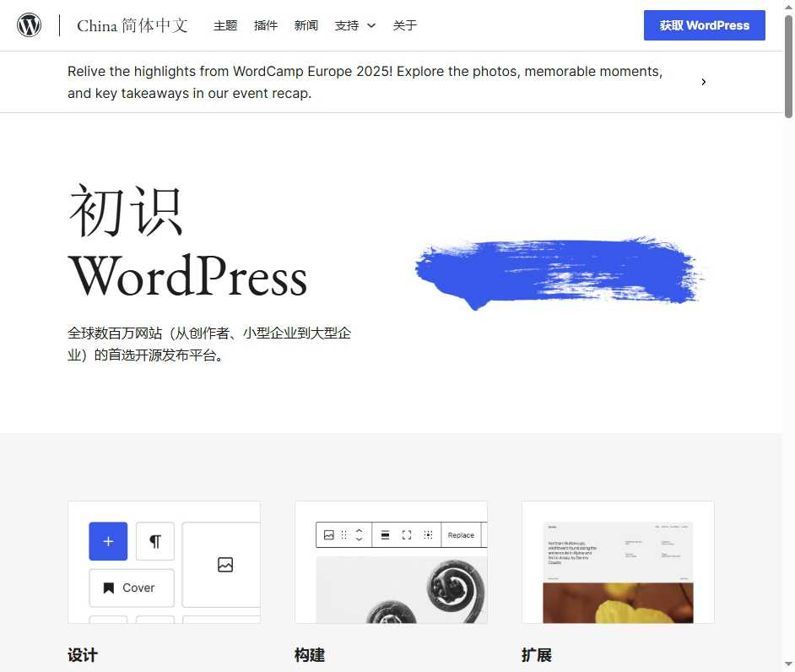Click the WordPress logo icon
795x672 pixels.
click(30, 24)
